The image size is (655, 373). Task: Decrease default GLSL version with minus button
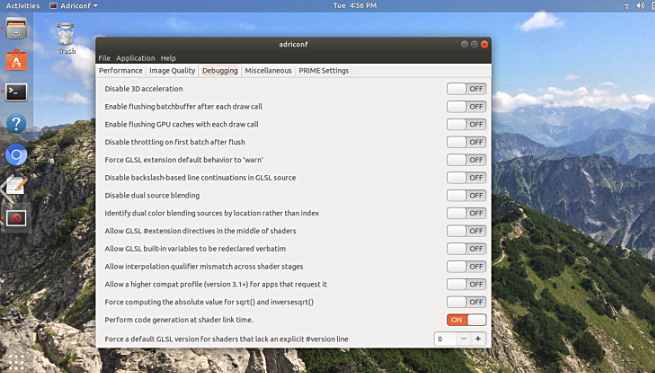[x=463, y=339]
